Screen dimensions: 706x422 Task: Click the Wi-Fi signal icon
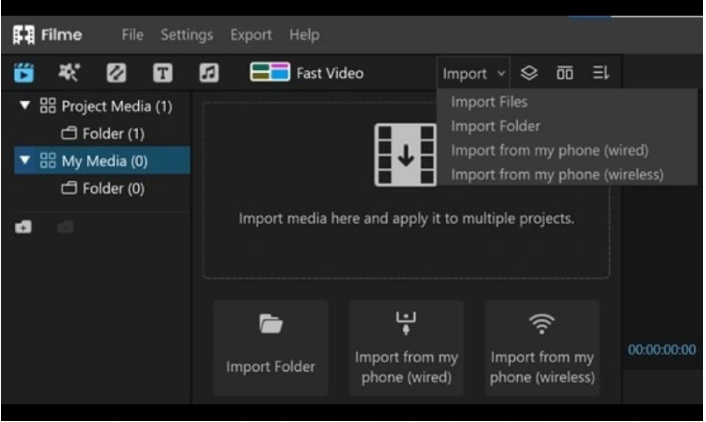point(542,323)
